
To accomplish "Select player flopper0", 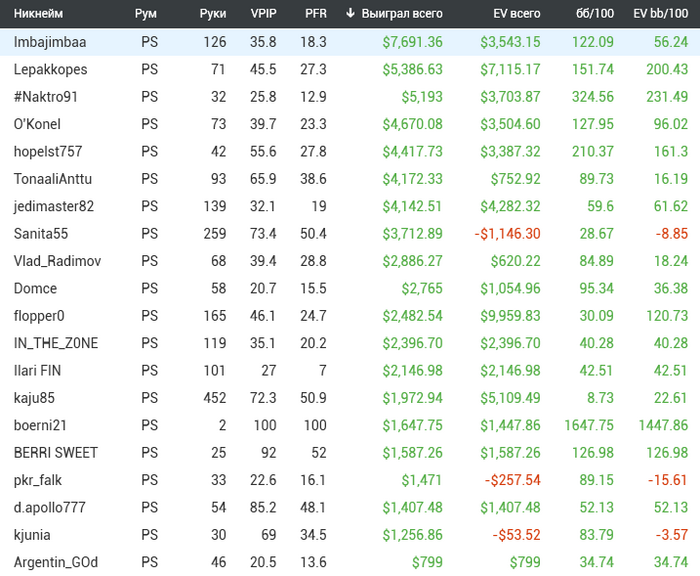I will click(39, 316).
